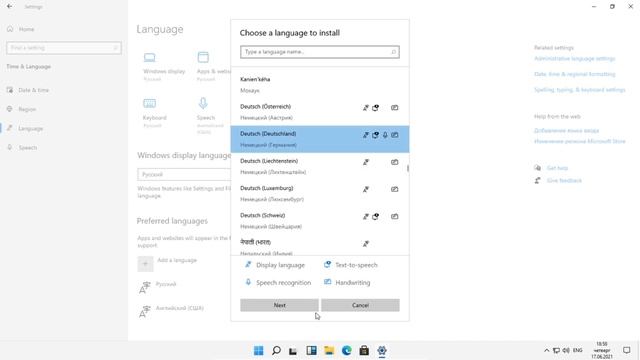
Task: Click the Next button in the dialog
Action: pos(279,305)
